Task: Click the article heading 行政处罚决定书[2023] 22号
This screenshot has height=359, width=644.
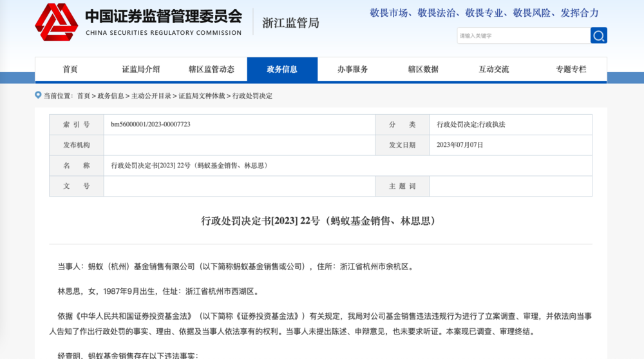Action: pos(319,221)
